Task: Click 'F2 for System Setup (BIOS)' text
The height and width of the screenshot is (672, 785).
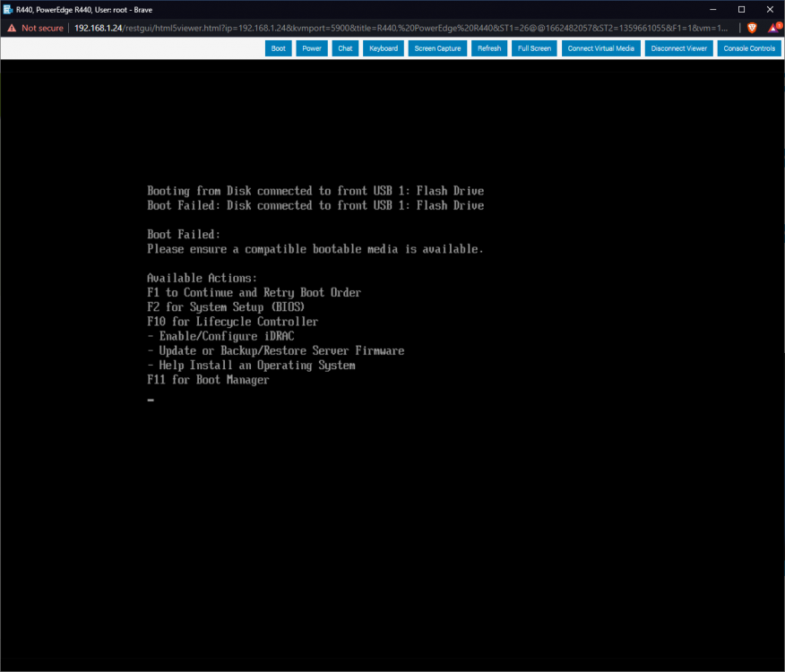Action: pyautogui.click(x=226, y=307)
